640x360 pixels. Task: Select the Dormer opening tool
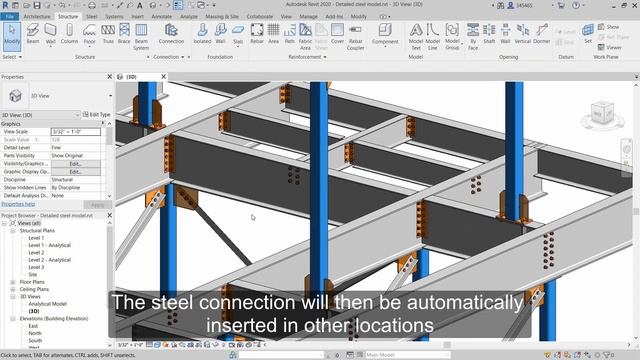(x=542, y=34)
